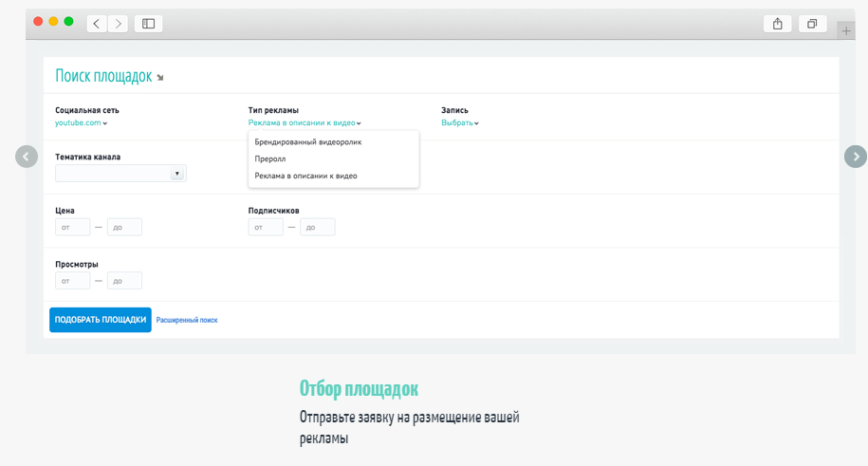Click the browser forward arrow button
Image resolution: width=868 pixels, height=466 pixels.
(119, 24)
